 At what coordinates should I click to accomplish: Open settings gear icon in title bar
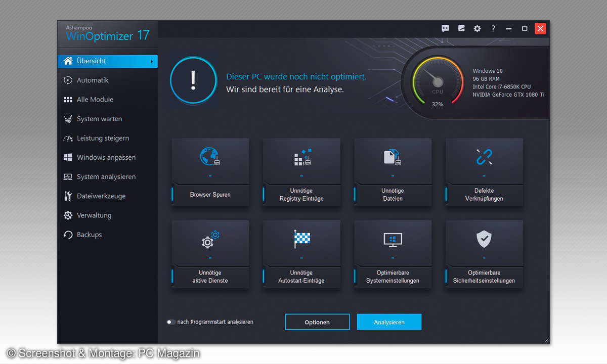477,29
